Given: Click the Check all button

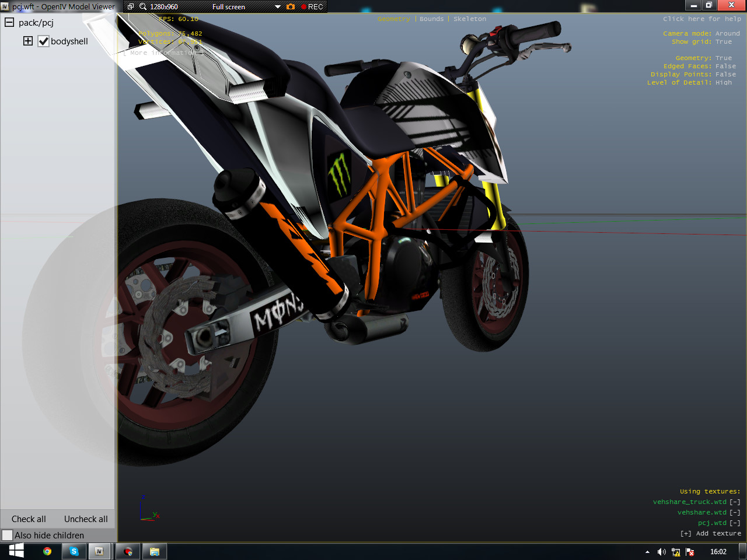Looking at the screenshot, I should pos(29,519).
